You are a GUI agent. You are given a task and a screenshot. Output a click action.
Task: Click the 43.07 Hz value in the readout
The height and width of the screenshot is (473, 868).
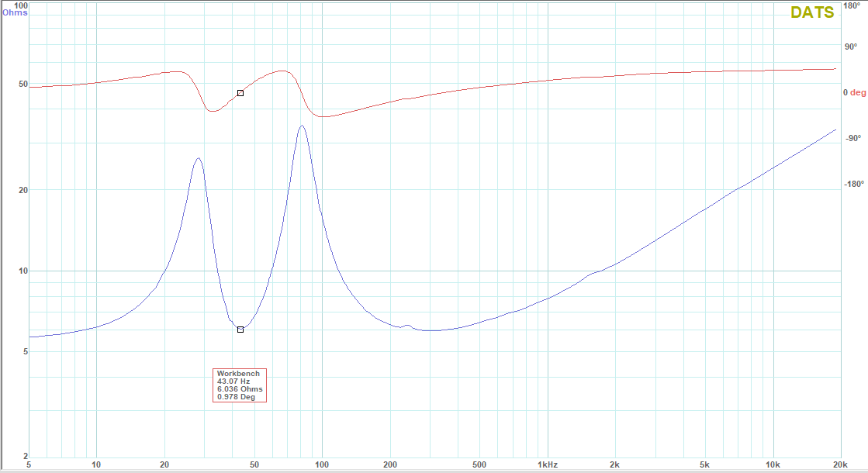pos(233,381)
